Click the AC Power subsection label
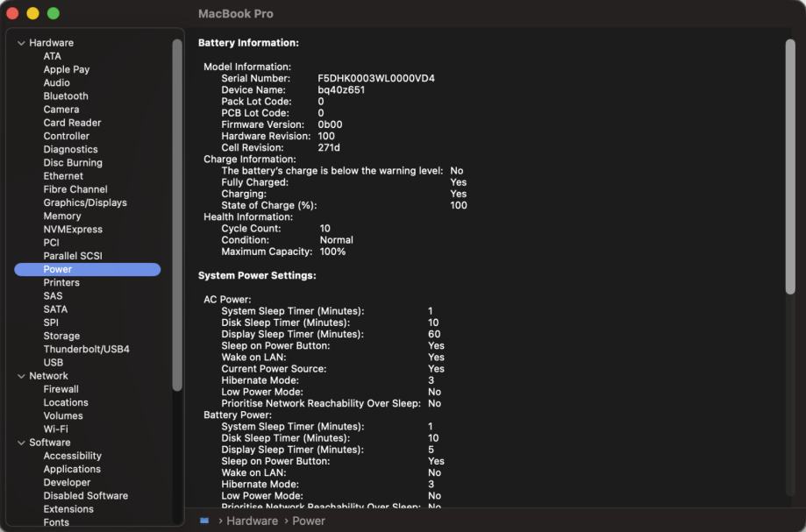806x532 pixels. pyautogui.click(x=227, y=300)
